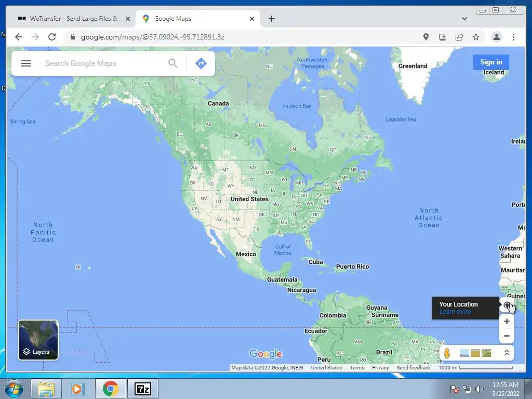
Task: Click the Colombia map label
Action: (x=332, y=315)
